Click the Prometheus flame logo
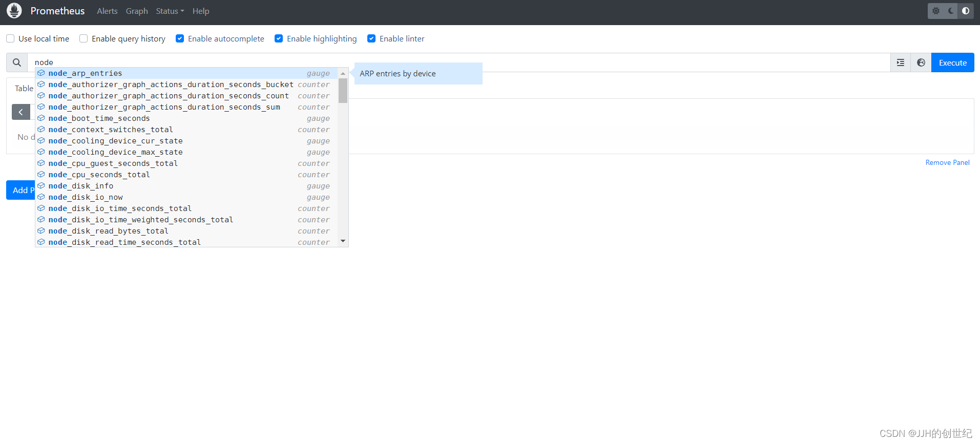The height and width of the screenshot is (443, 980). (x=14, y=11)
